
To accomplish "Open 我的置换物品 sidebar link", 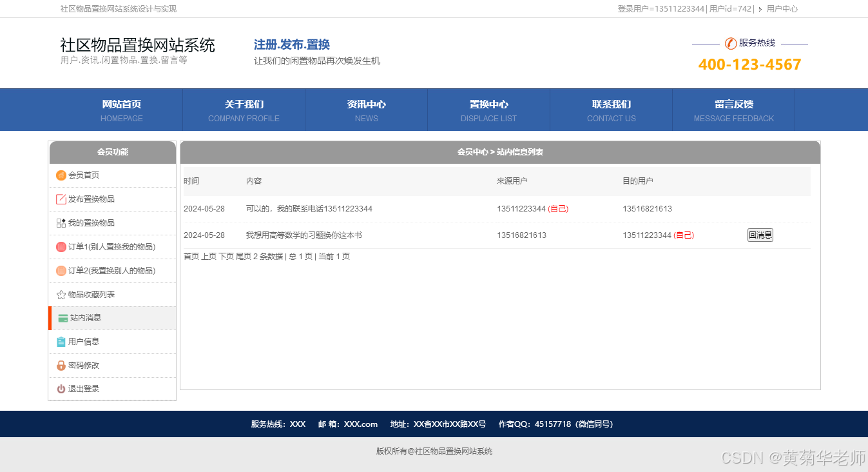I will pyautogui.click(x=92, y=223).
